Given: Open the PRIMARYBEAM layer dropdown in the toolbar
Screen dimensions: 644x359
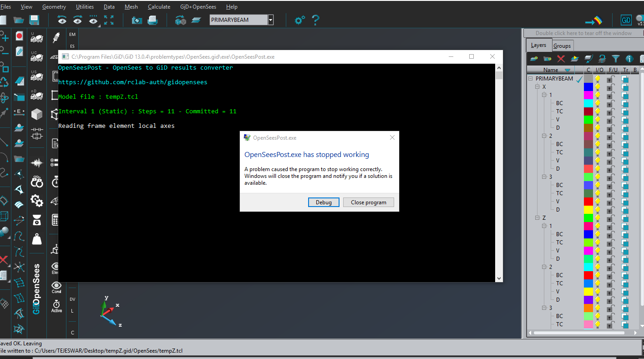Looking at the screenshot, I should [271, 20].
